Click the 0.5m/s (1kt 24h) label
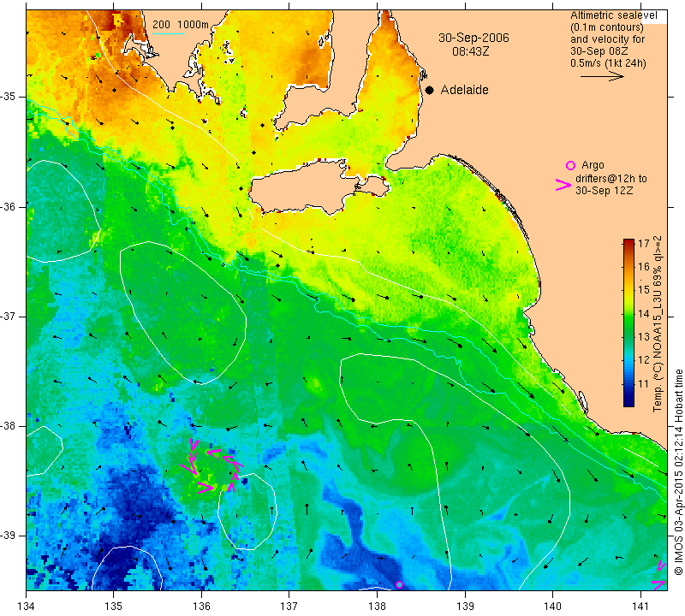Image resolution: width=685 pixels, height=616 pixels. click(608, 63)
